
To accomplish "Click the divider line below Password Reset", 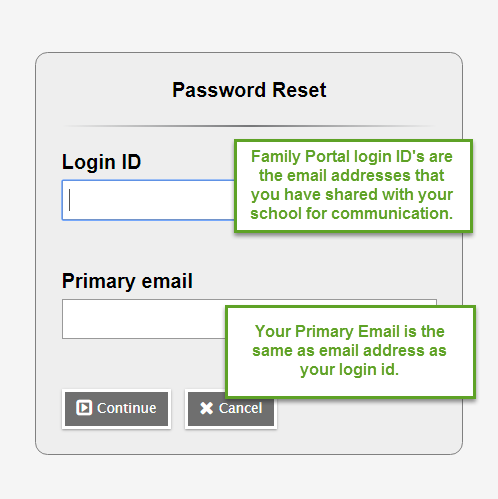I will (249, 126).
